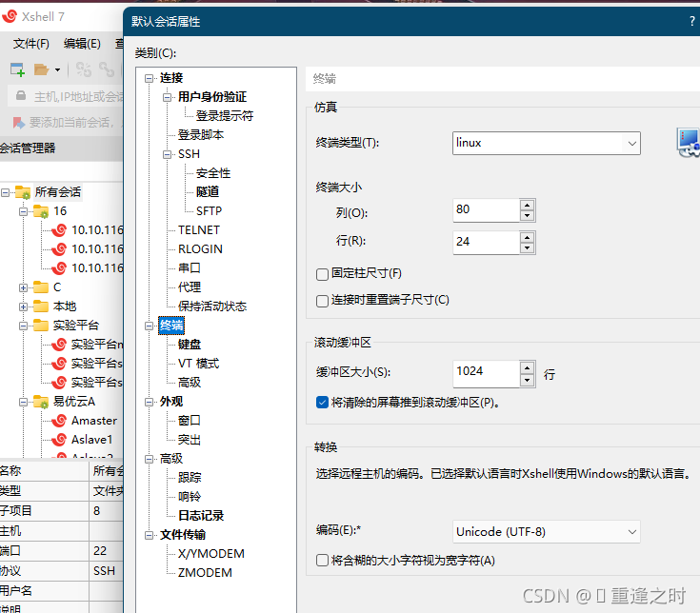This screenshot has height=613, width=700.
Task: Click the 缓冲区大小 field showing 1024
Action: pos(486,374)
